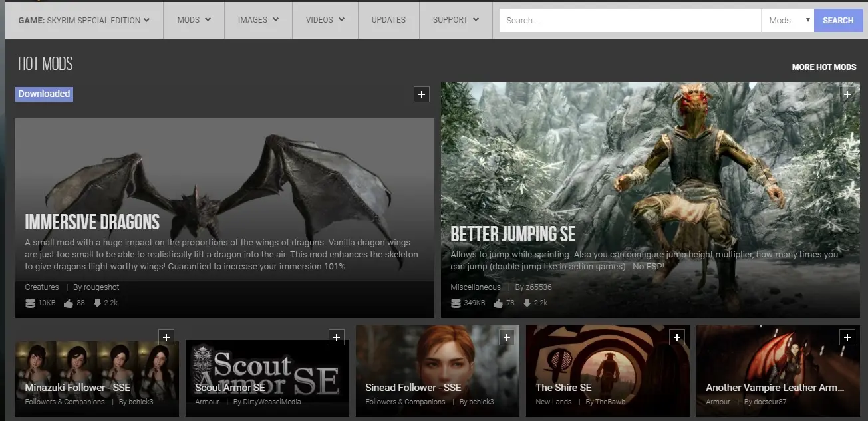Click the blue SEARCH button
This screenshot has height=421, width=868.
(x=838, y=21)
